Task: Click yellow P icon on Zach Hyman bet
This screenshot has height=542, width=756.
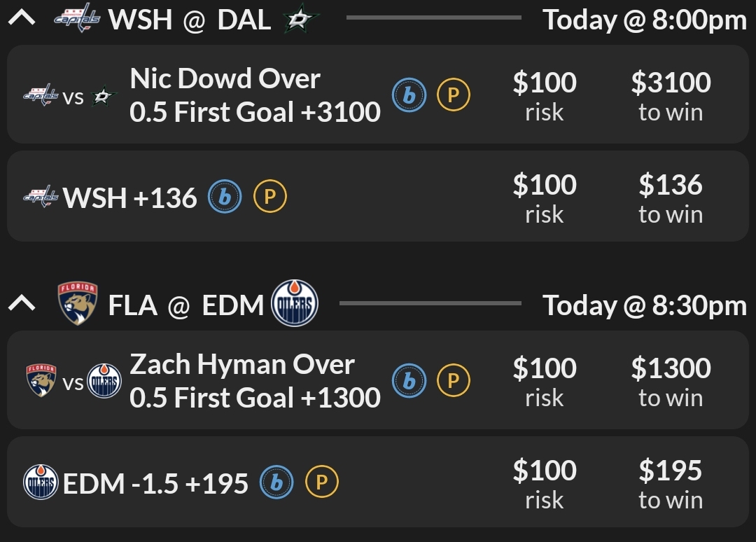Action: coord(454,380)
